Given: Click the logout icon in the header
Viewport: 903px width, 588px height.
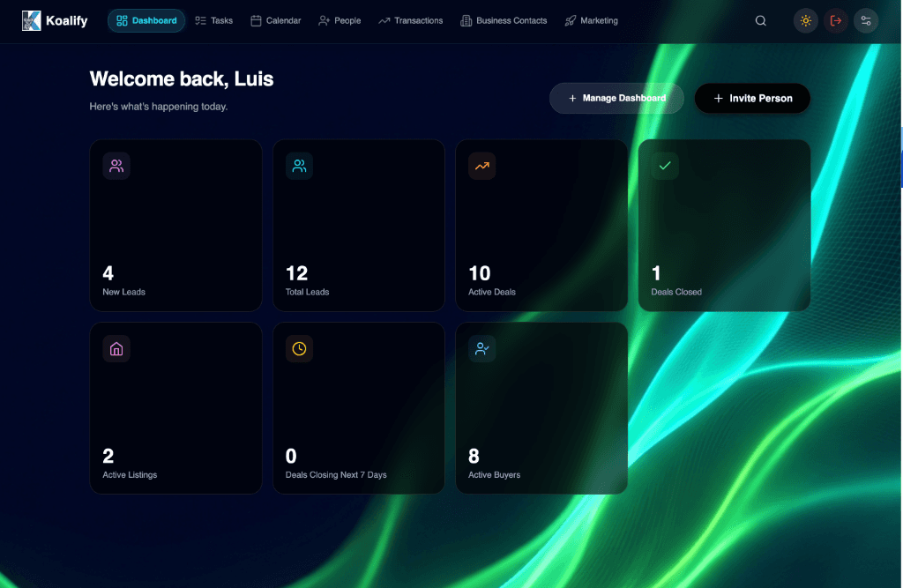Looking at the screenshot, I should pyautogui.click(x=835, y=20).
